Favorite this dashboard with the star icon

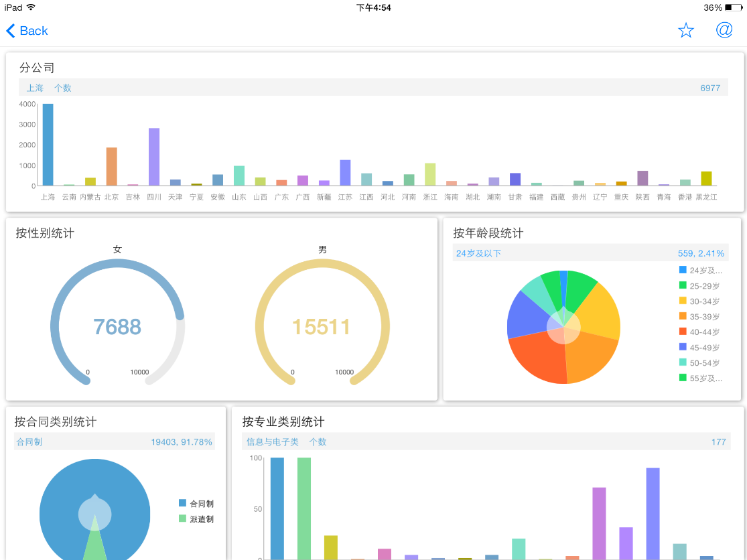point(686,30)
